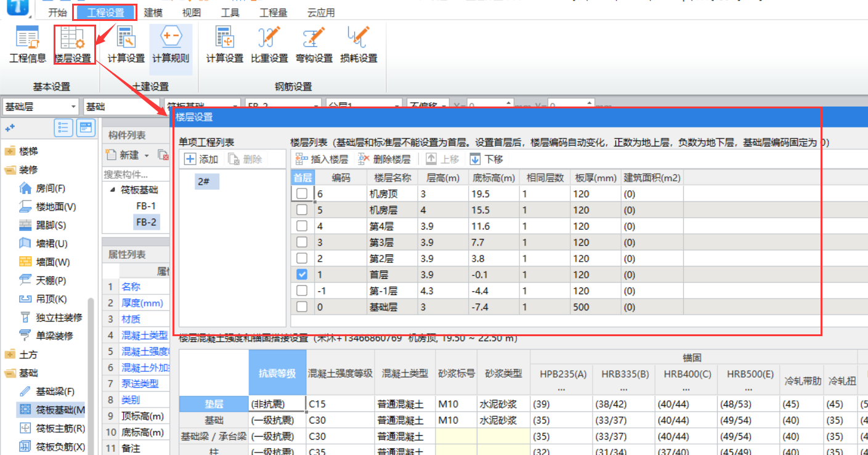868x455 pixels.
Task: Open 损耗设置 in the ribbon
Action: [359, 45]
